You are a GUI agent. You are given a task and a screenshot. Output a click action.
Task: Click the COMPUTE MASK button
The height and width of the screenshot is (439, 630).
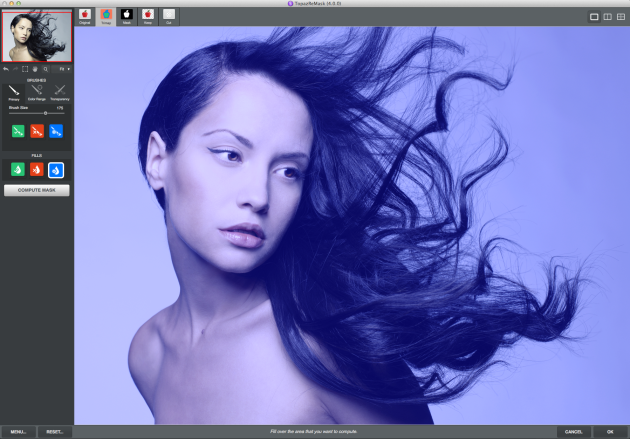37,190
